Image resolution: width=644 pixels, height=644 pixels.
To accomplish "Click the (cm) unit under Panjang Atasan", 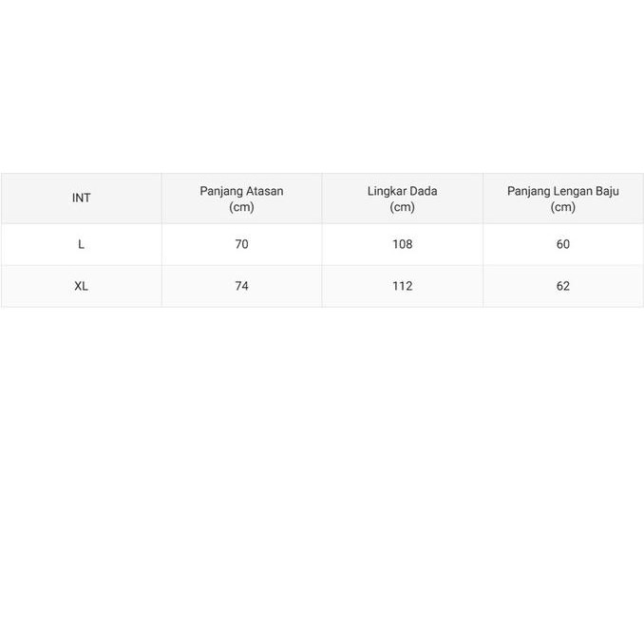I will pos(241,207).
